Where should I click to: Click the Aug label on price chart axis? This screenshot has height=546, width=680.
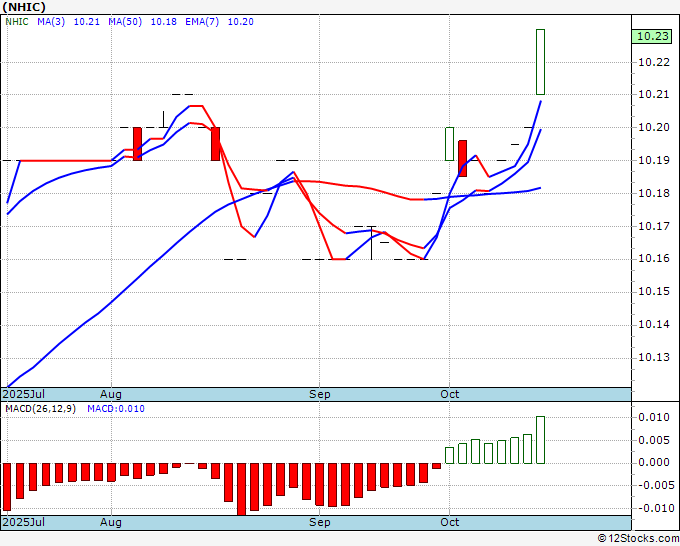coord(111,394)
